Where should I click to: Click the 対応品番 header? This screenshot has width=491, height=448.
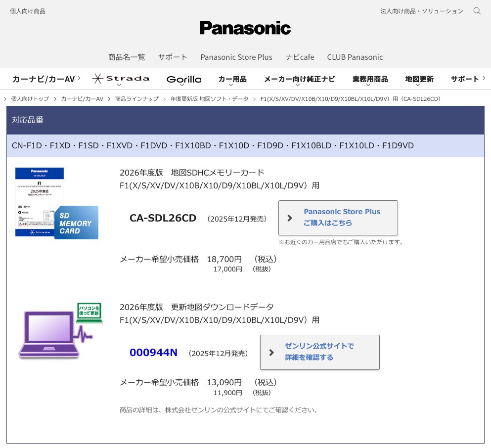[245, 120]
